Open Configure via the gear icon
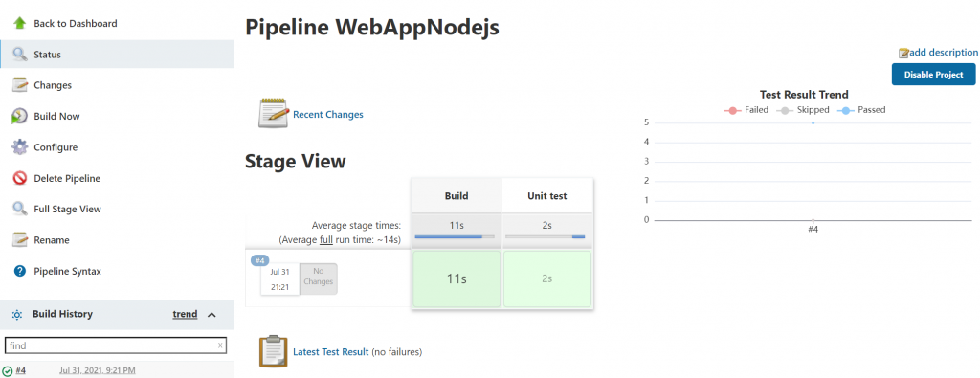This screenshot has width=980, height=378. [20, 147]
